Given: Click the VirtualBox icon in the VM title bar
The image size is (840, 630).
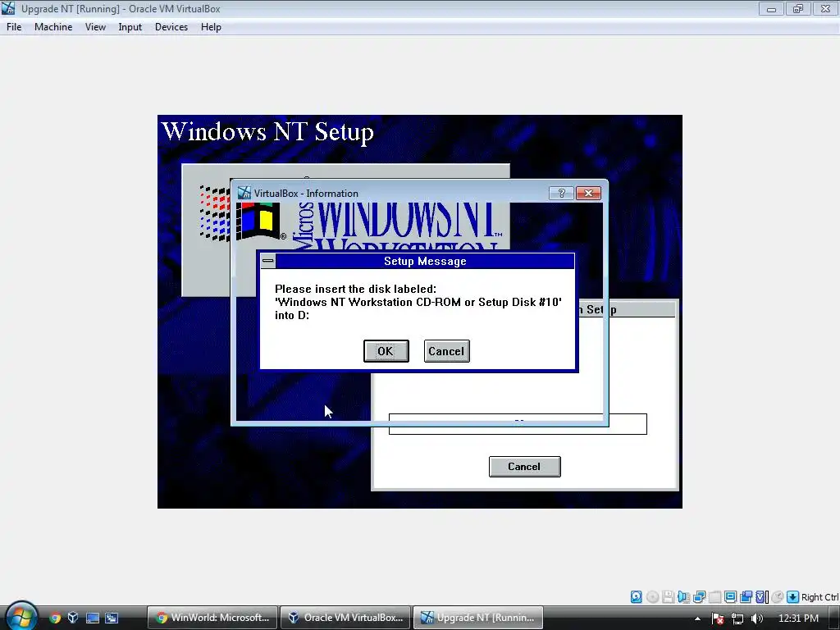Looking at the screenshot, I should [8, 8].
